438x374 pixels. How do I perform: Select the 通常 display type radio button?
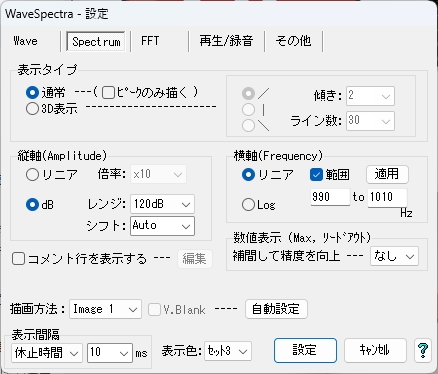pyautogui.click(x=32, y=93)
